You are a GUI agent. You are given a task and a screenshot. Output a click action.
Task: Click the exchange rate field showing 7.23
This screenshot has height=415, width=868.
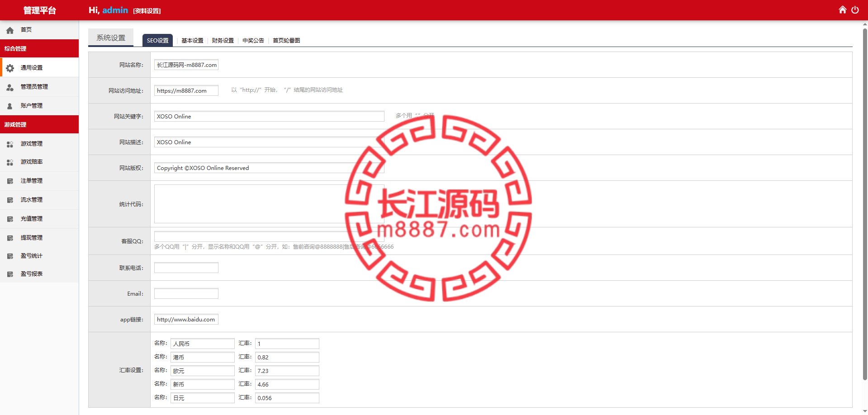click(287, 371)
